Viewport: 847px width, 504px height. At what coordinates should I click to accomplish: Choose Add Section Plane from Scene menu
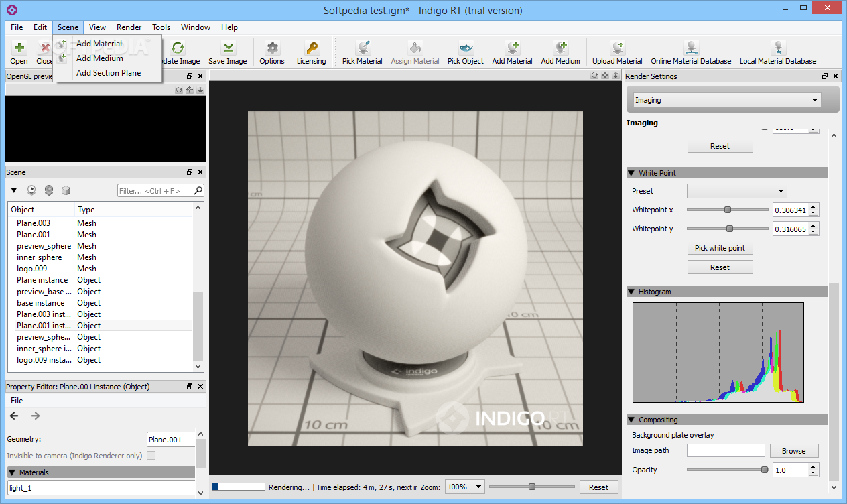click(x=108, y=73)
